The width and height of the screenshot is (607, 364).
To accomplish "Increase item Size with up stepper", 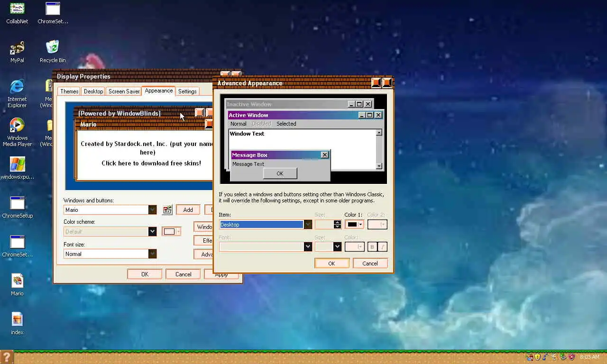I will (337, 222).
